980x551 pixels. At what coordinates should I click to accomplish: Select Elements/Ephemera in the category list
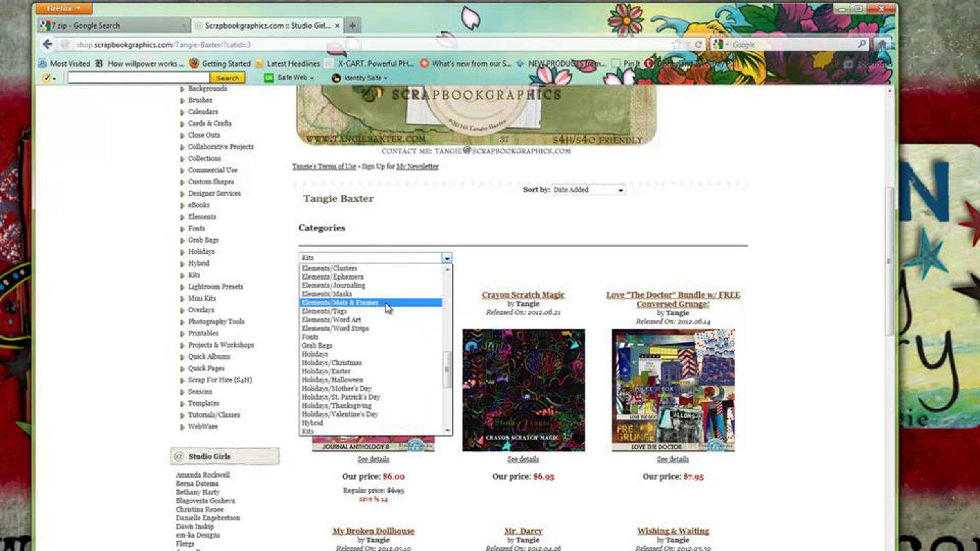332,277
